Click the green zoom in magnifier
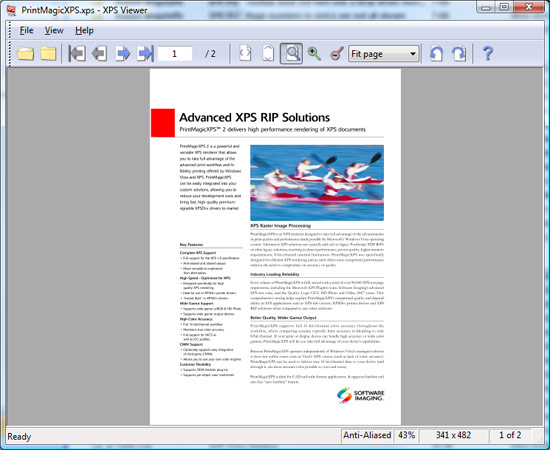Viewport: 550px width, 450px height. [314, 53]
